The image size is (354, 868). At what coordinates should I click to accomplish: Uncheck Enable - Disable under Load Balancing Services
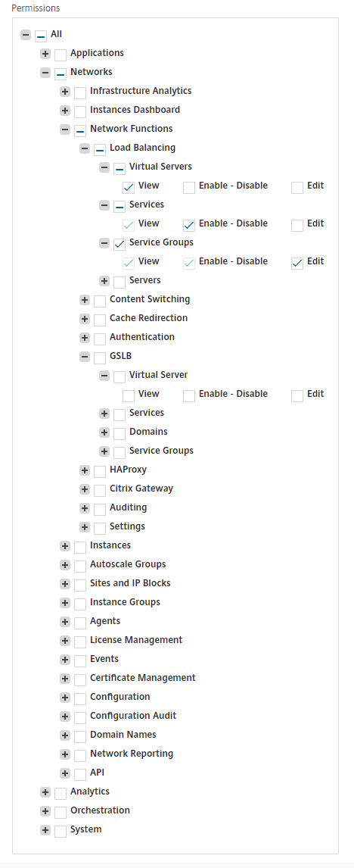189,225
